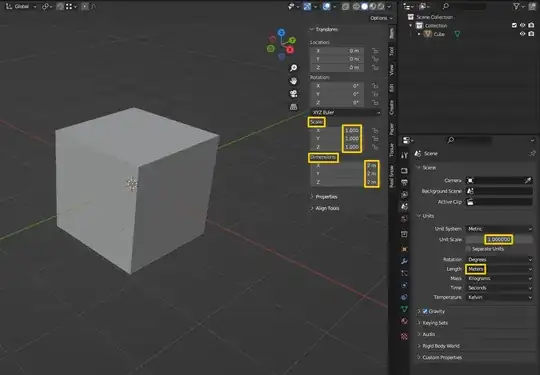Open the outliner display mode dropdown
Screen dimensions: 540x375
coord(409,6)
